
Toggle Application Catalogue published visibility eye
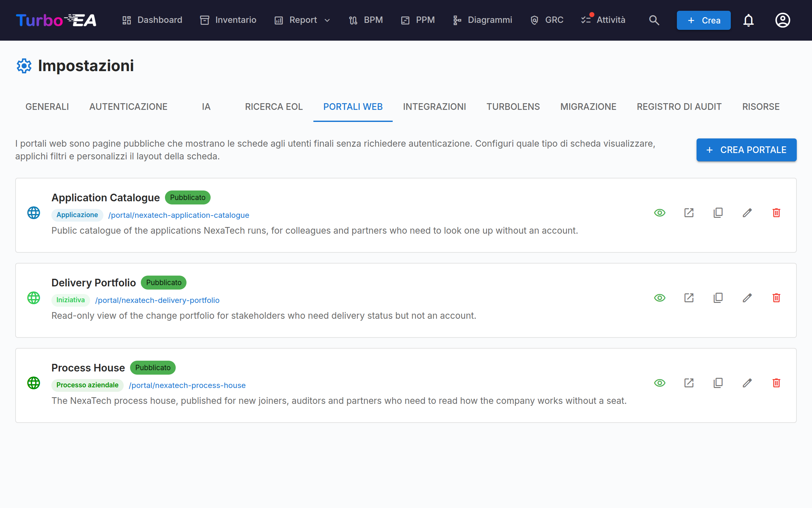click(x=660, y=213)
